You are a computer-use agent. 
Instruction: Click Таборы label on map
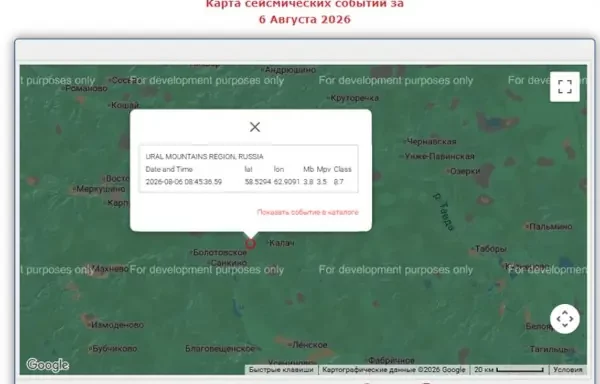[x=491, y=249]
